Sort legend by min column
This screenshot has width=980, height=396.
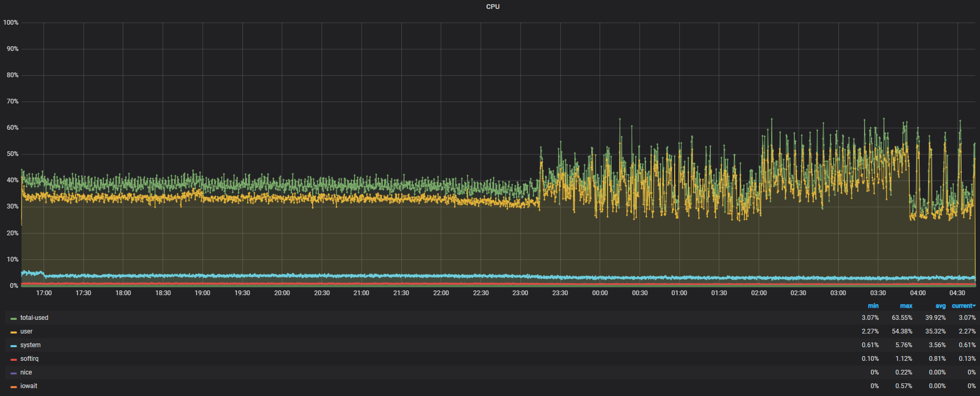[873, 306]
